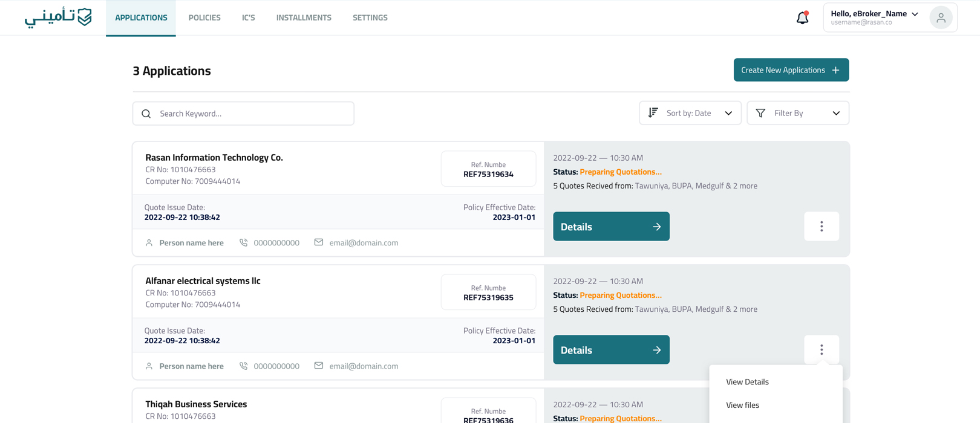Click Preparing Quotations status in Alfanar card

click(621, 295)
